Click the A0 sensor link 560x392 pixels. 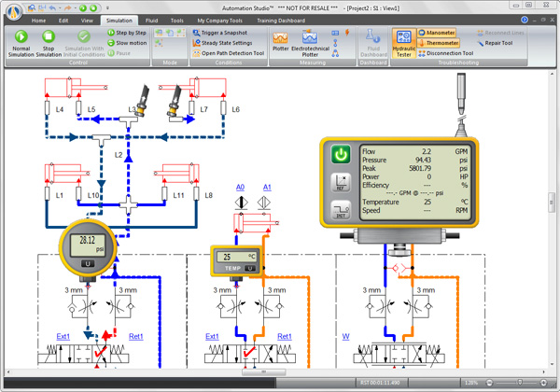[x=241, y=187]
